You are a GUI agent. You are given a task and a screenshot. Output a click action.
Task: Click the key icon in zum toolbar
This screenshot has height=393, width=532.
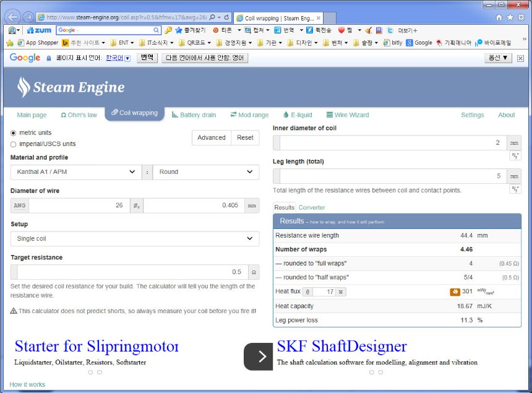click(x=168, y=30)
